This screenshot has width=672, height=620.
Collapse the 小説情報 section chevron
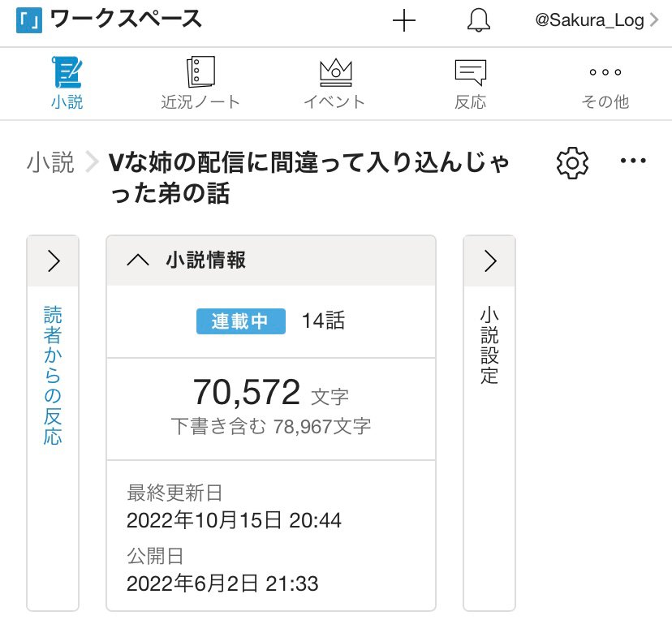click(139, 260)
